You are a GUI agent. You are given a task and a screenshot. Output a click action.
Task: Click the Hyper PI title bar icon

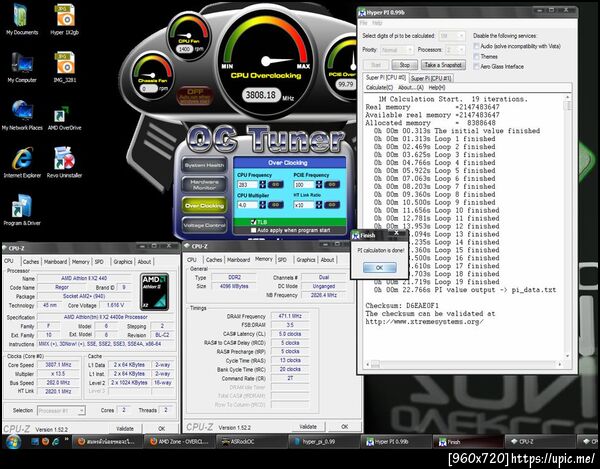362,13
